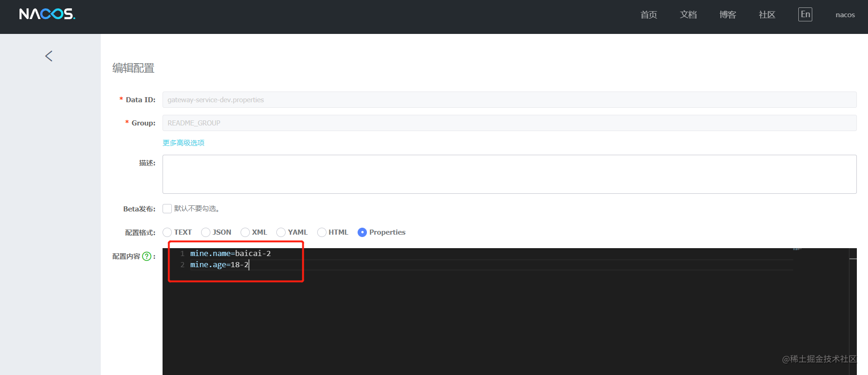Click line 2 mine.age=18-2 in editor
Image resolution: width=868 pixels, height=375 pixels.
[219, 265]
